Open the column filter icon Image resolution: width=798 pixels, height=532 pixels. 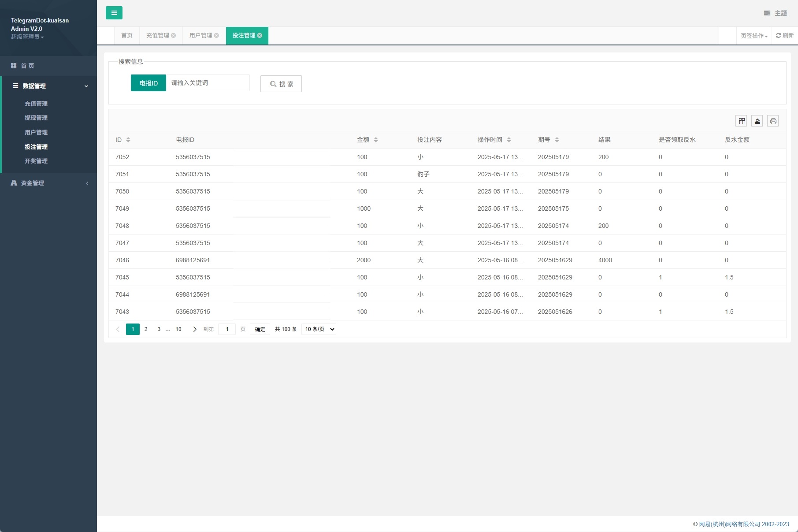[x=742, y=121]
